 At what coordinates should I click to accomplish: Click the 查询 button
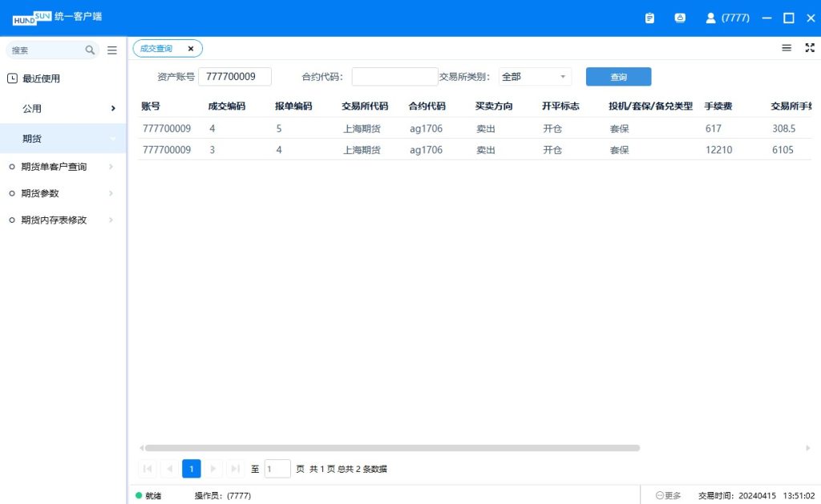(618, 77)
